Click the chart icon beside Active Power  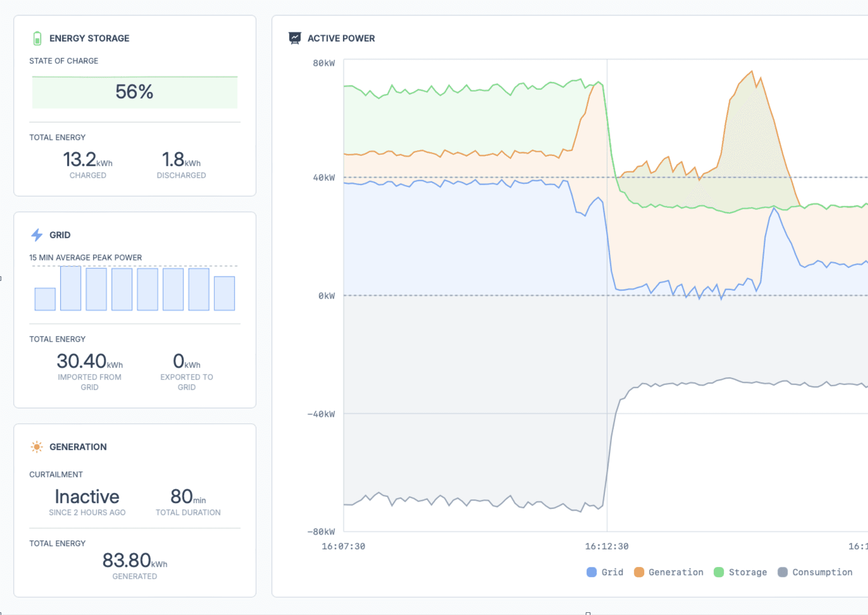click(295, 38)
